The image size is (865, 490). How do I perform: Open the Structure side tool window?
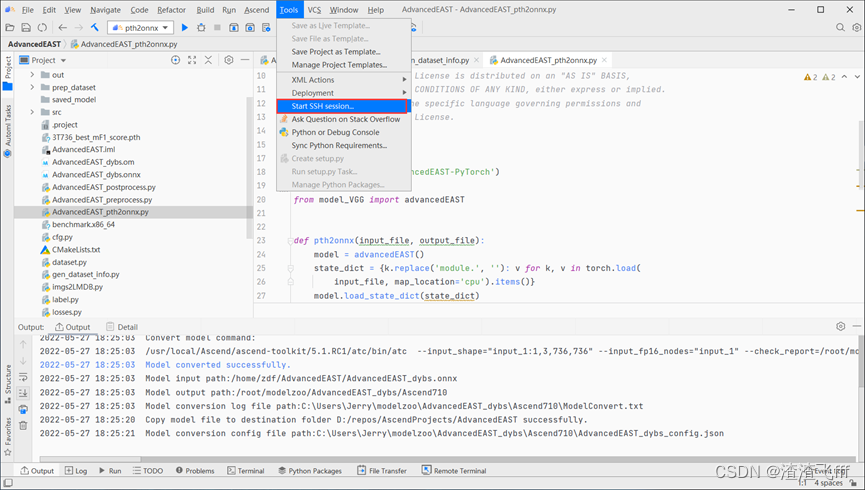(x=8, y=384)
